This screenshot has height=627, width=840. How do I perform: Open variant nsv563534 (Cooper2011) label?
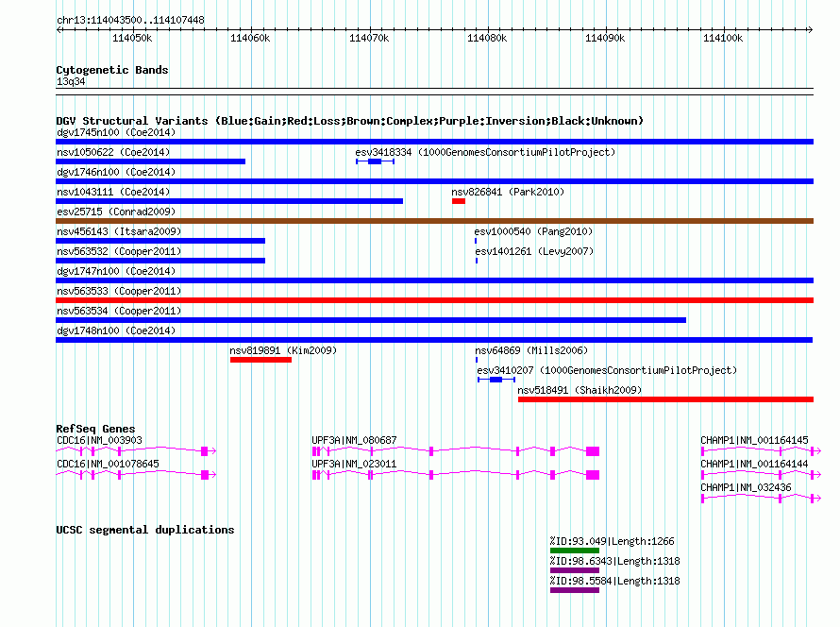coord(119,311)
